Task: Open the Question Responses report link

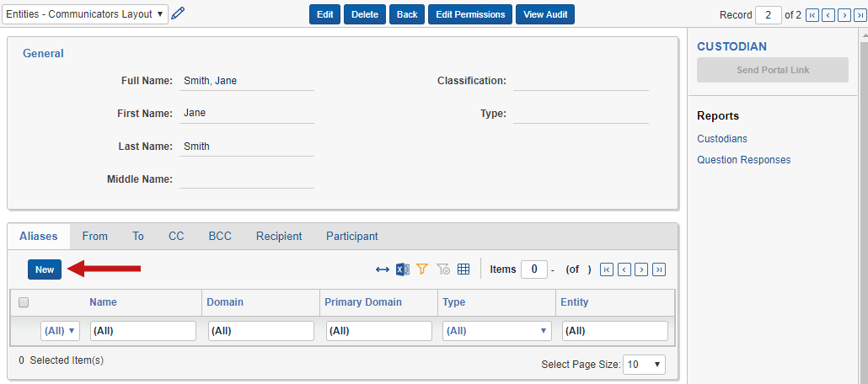Action: tap(743, 160)
